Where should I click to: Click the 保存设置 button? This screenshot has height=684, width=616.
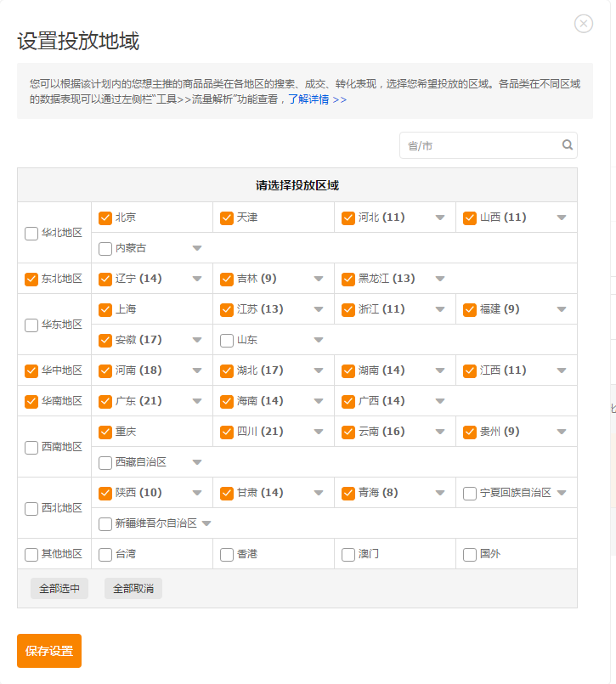[x=49, y=650]
